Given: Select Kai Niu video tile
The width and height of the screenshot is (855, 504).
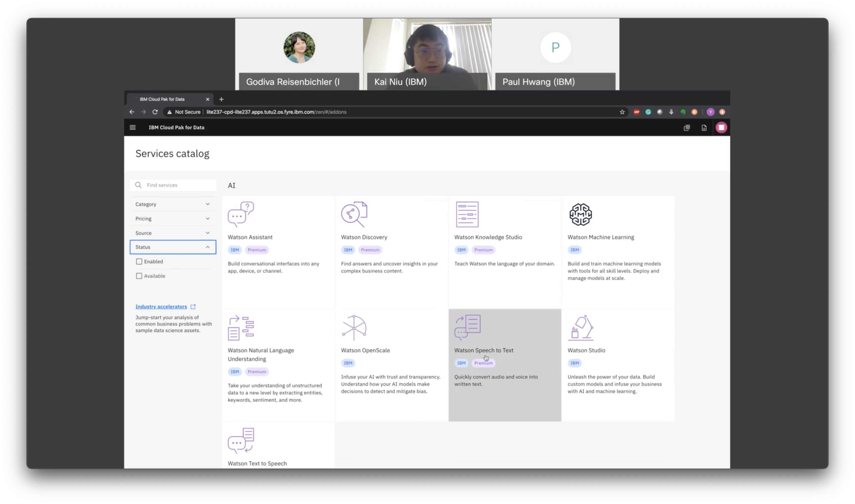Looking at the screenshot, I should point(427,54).
